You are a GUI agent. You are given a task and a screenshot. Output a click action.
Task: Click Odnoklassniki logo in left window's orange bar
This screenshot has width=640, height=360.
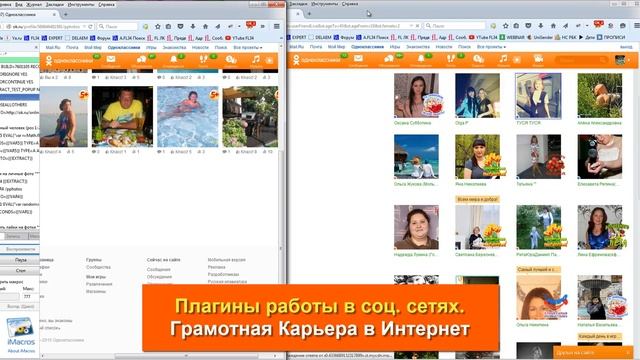(69, 60)
